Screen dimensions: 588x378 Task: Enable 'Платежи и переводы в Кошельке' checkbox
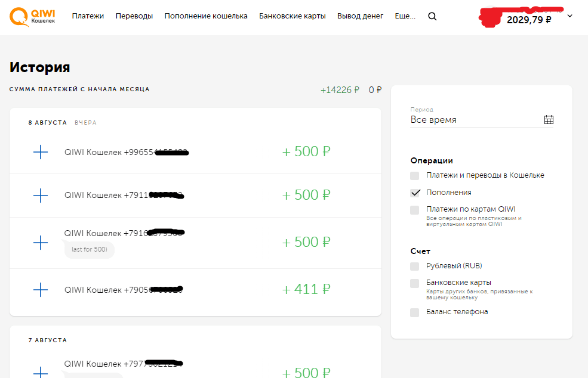coord(415,176)
